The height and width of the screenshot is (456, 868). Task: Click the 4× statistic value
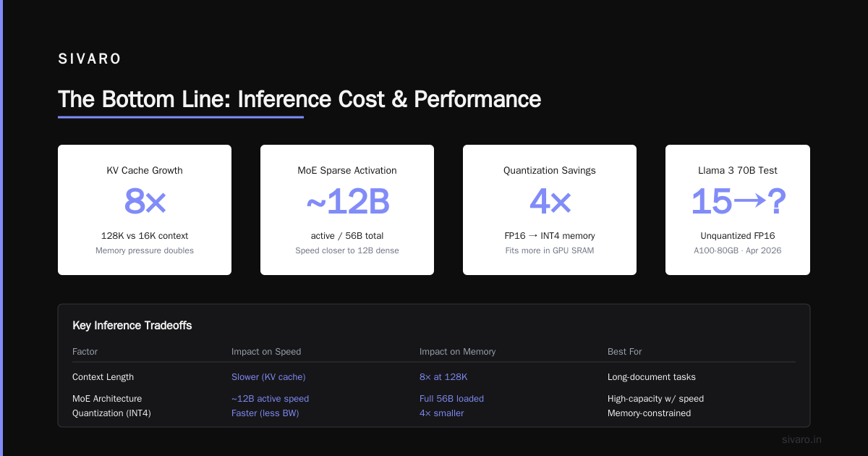(x=550, y=201)
